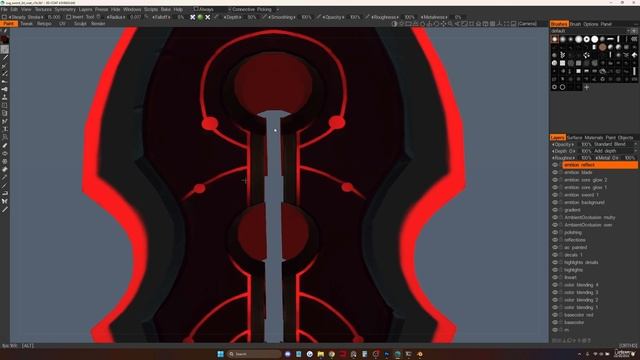640x360 pixels.
Task: Adjust the Depth slider in the top bar
Action: coord(233,17)
